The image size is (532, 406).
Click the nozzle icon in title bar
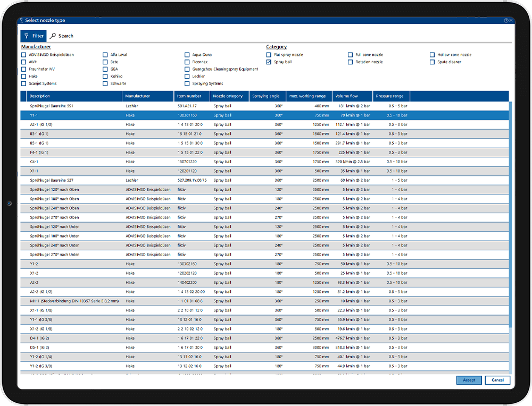(21, 20)
